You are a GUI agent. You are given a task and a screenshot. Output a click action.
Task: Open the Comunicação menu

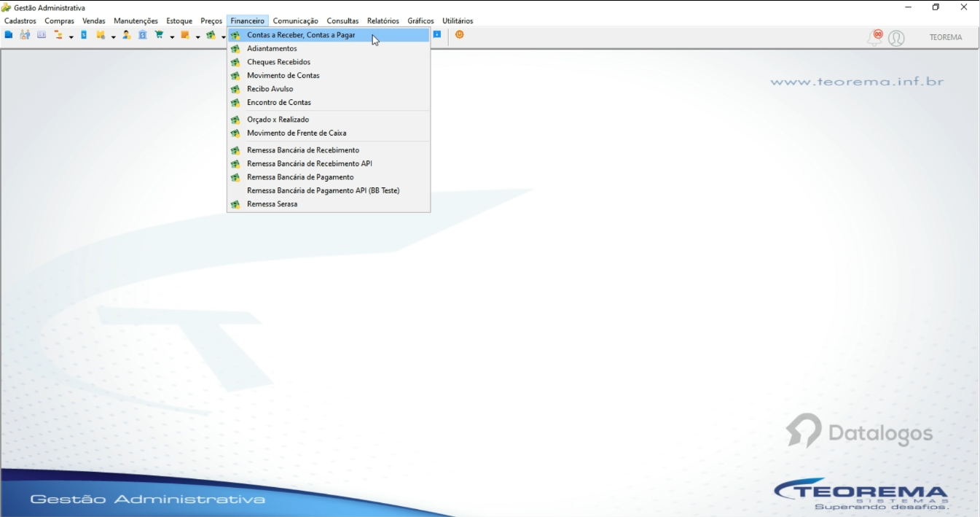coord(296,21)
